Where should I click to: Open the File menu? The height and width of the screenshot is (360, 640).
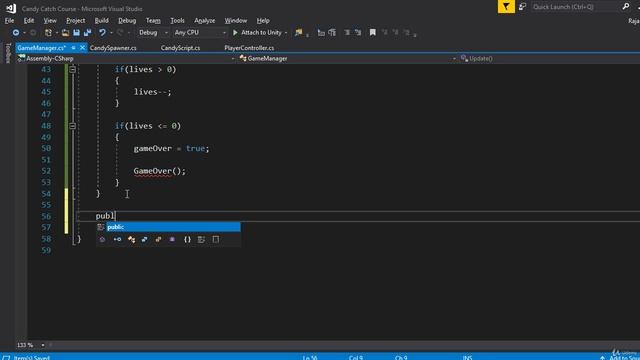9,20
